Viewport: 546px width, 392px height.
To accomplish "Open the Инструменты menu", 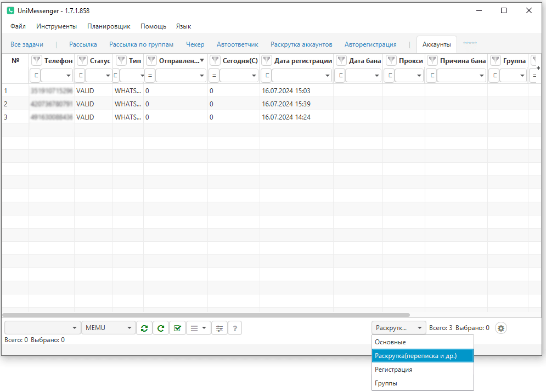I will tap(57, 26).
